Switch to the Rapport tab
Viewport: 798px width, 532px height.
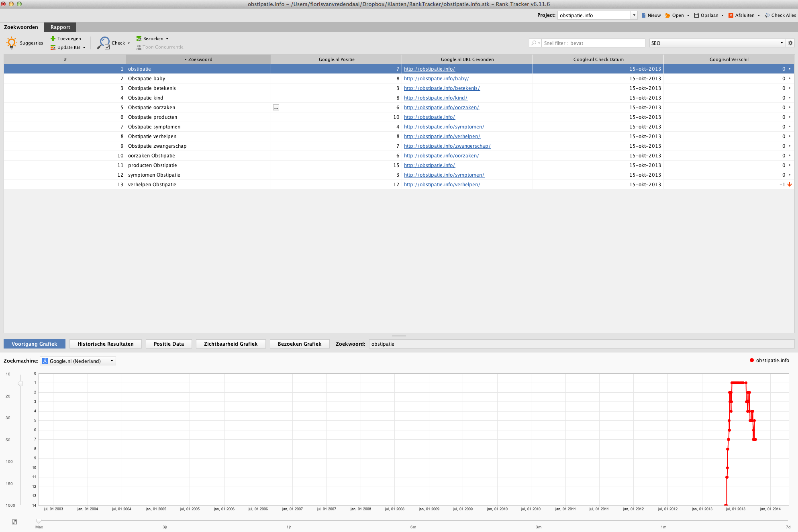coord(60,27)
